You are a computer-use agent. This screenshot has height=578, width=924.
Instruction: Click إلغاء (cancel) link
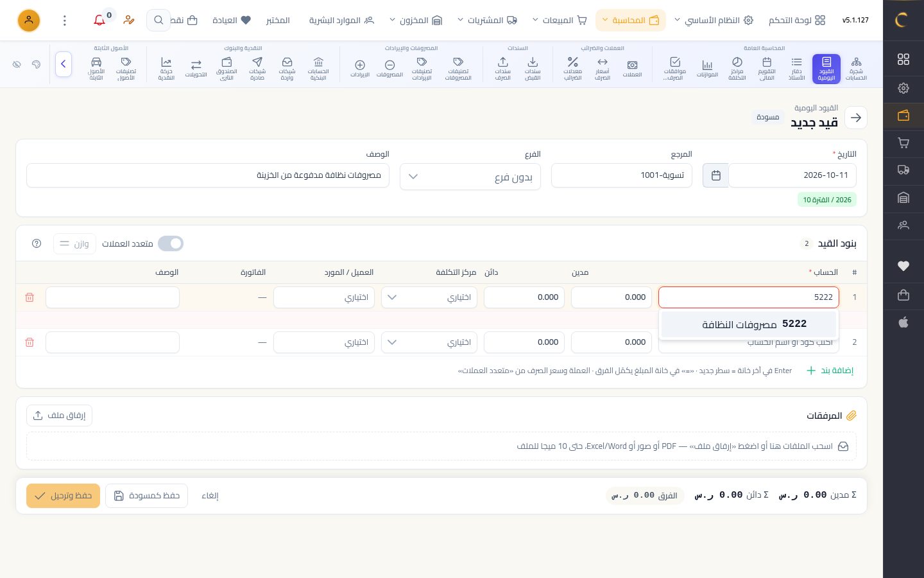210,496
